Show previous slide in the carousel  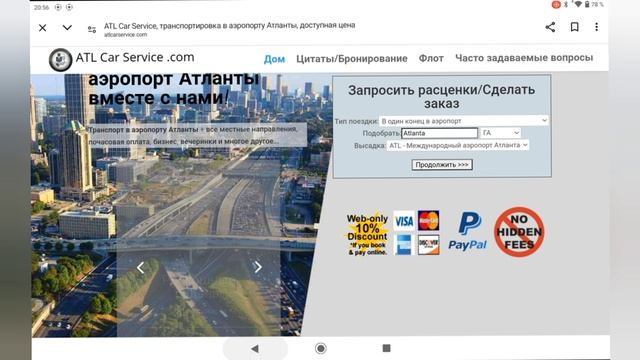(140, 267)
